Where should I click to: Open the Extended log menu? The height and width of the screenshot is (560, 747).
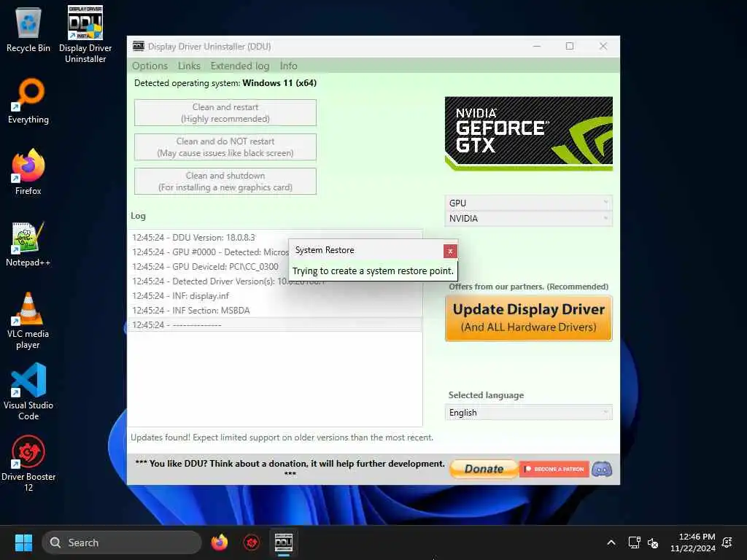240,66
